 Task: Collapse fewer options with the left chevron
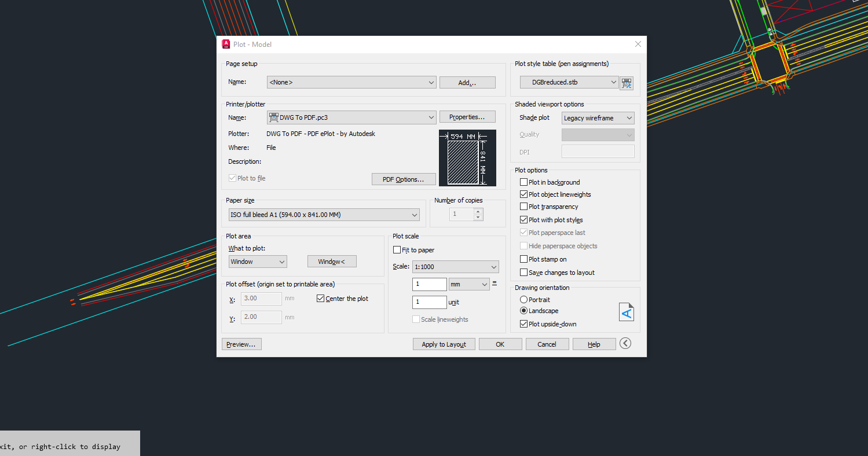point(624,343)
